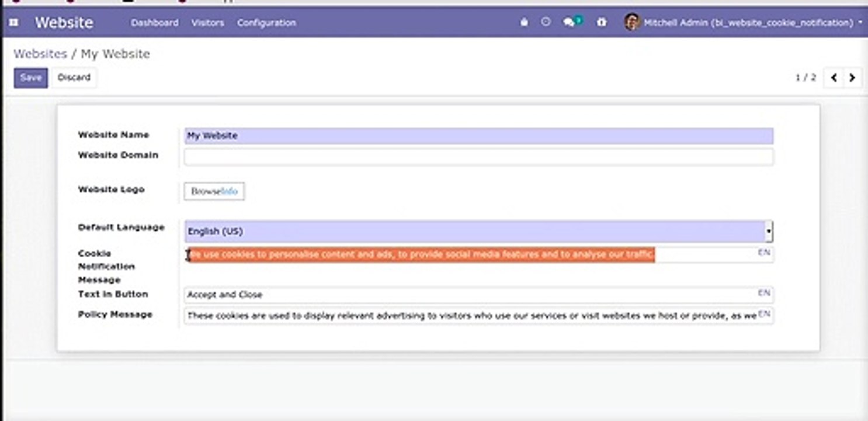Click in the Website Name field

tap(479, 136)
